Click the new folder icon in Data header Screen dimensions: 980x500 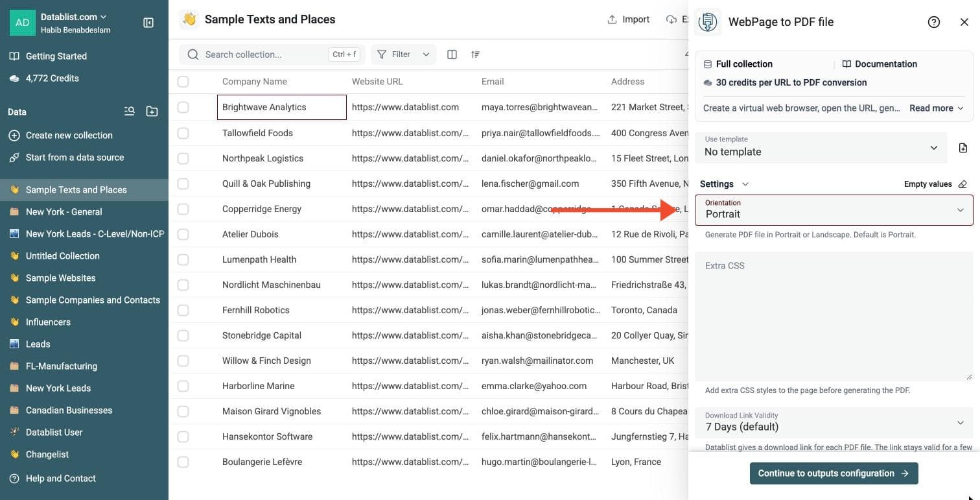tap(152, 112)
